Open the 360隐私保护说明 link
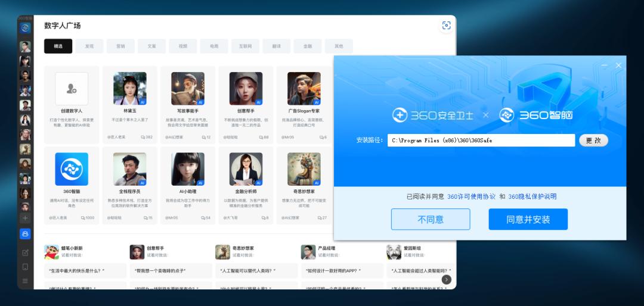 click(x=532, y=196)
